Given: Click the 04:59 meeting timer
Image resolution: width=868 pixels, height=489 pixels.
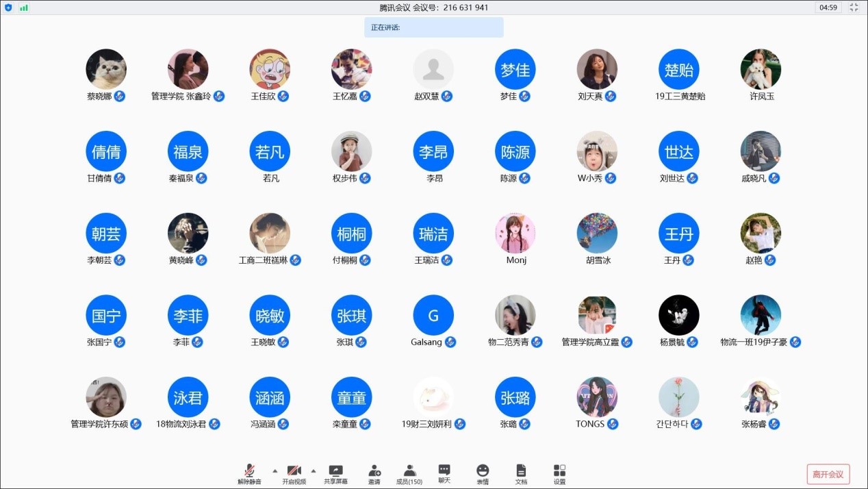Looking at the screenshot, I should 828,8.
